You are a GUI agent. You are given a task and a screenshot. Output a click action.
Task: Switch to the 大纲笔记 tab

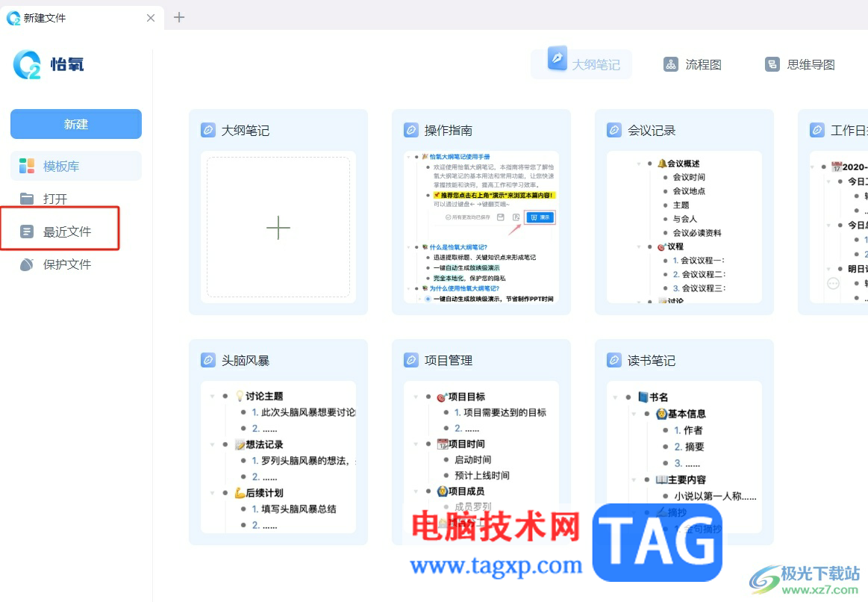point(581,64)
